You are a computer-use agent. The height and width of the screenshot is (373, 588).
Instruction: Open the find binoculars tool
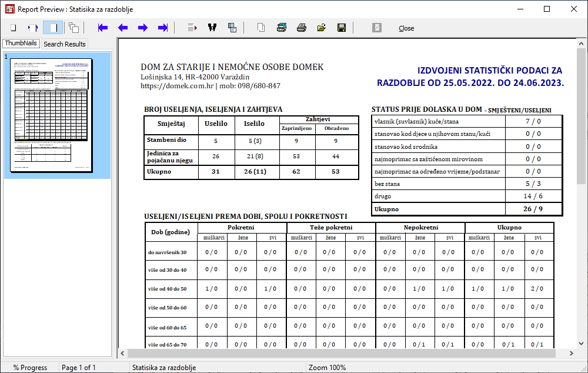point(212,28)
